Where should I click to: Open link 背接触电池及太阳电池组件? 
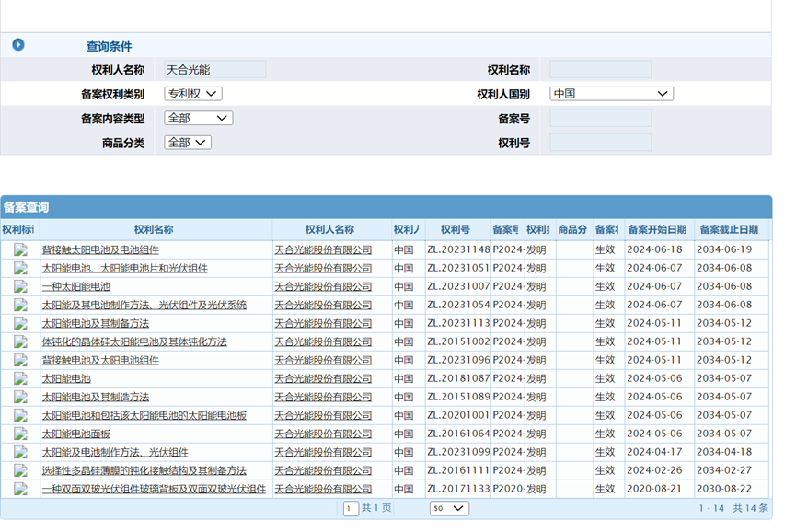coord(100,360)
